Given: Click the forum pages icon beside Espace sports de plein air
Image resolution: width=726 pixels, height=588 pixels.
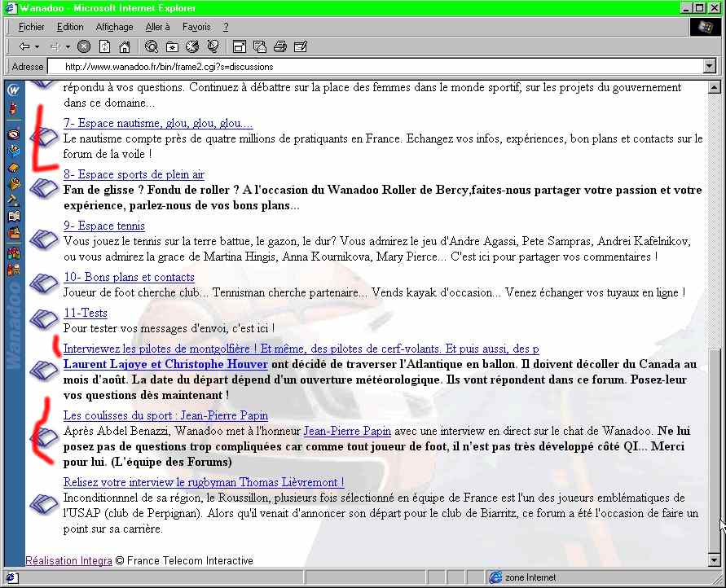Looking at the screenshot, I should [x=44, y=188].
